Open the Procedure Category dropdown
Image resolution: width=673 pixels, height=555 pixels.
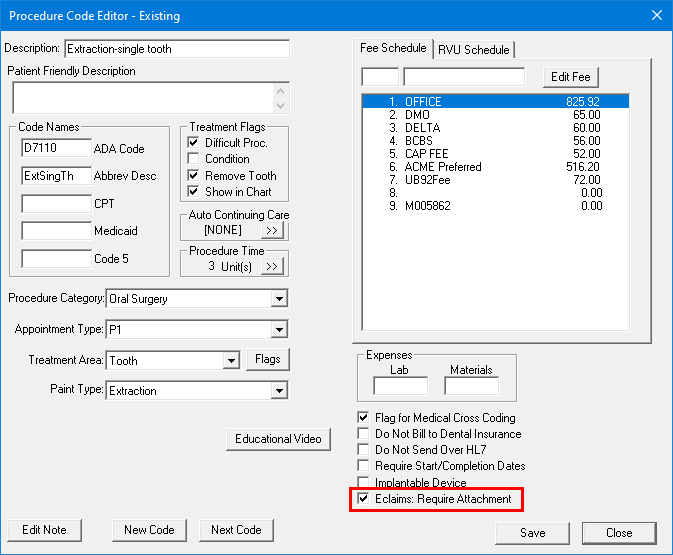278,299
